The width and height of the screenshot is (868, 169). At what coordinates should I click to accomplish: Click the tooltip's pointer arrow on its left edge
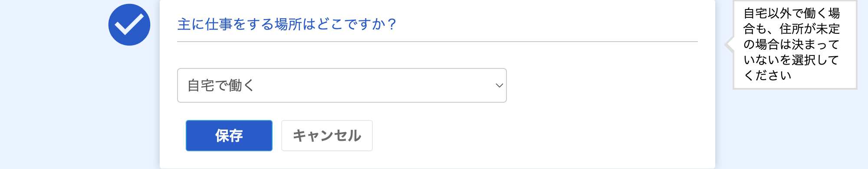click(729, 44)
